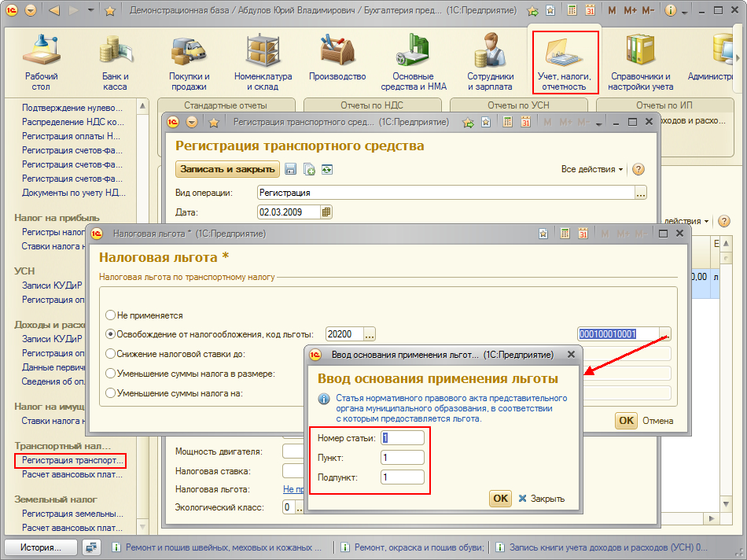
Task: Open date picker calendar next to 02.03.2009
Action: (326, 212)
